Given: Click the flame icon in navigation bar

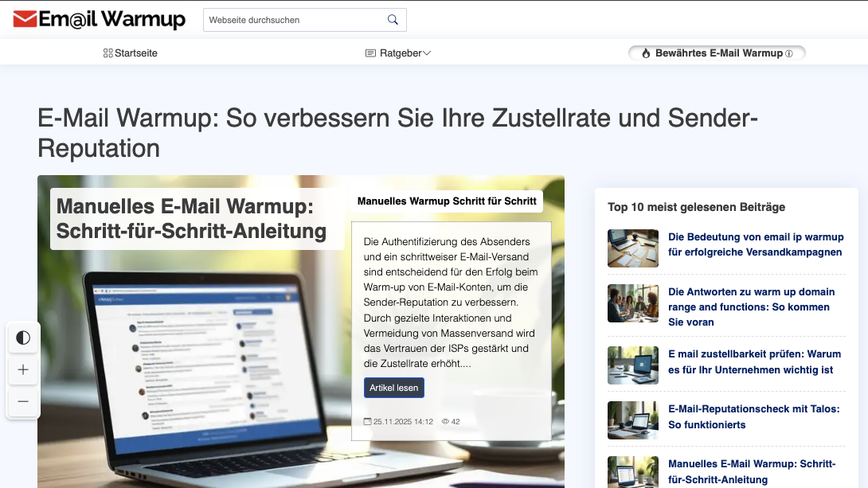Looking at the screenshot, I should [646, 53].
